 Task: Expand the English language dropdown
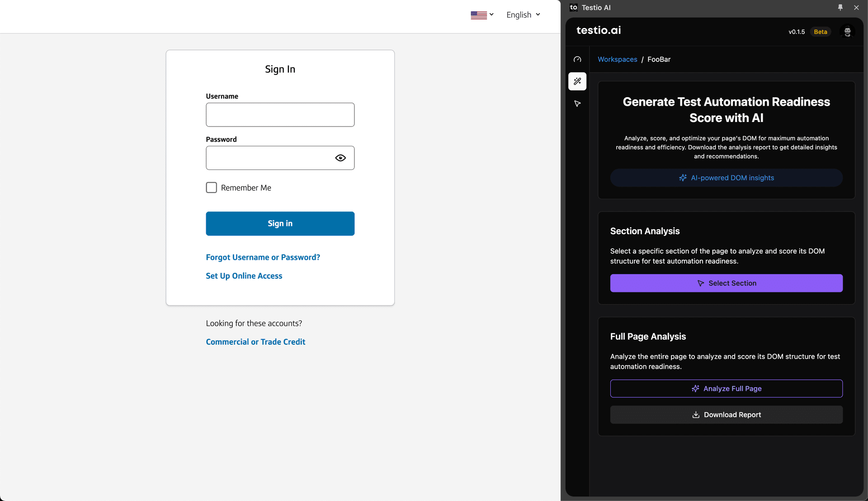(523, 15)
